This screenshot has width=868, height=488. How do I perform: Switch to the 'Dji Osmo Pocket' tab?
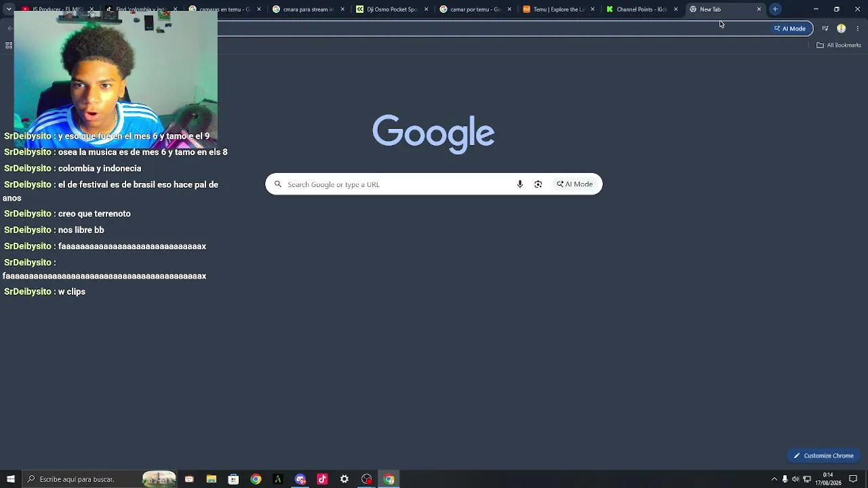391,9
